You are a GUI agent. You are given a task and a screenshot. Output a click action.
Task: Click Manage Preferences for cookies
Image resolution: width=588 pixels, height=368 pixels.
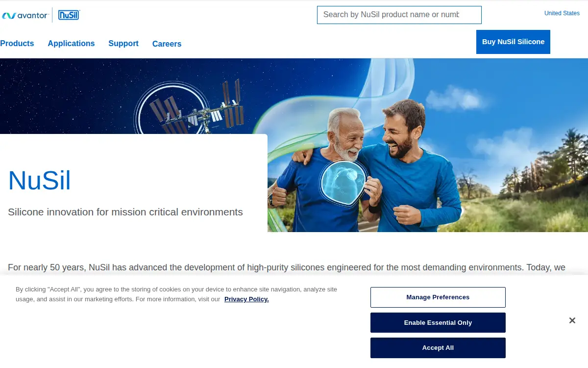[438, 297]
